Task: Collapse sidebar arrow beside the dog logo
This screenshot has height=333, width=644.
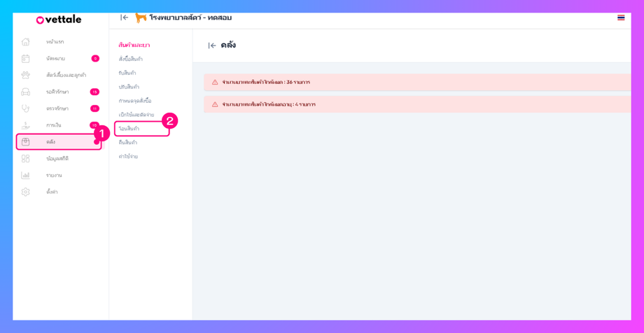Action: tap(124, 17)
